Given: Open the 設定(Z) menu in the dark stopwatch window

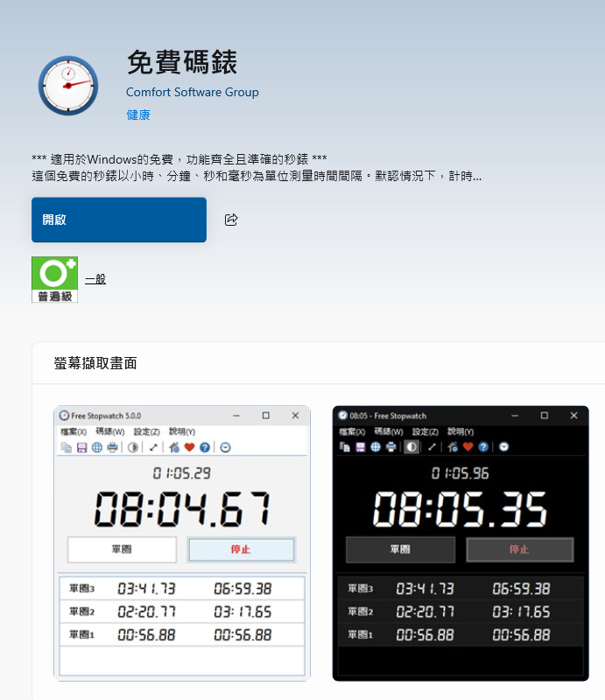Looking at the screenshot, I should [425, 431].
